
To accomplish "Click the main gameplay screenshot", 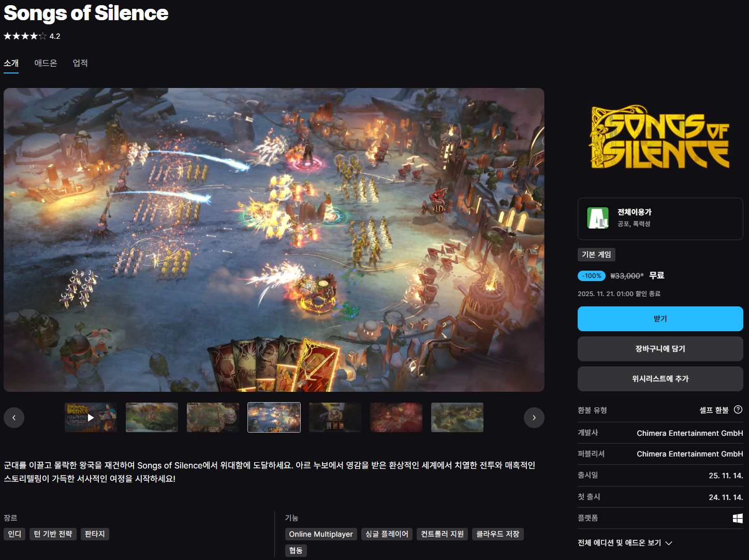I will [274, 240].
